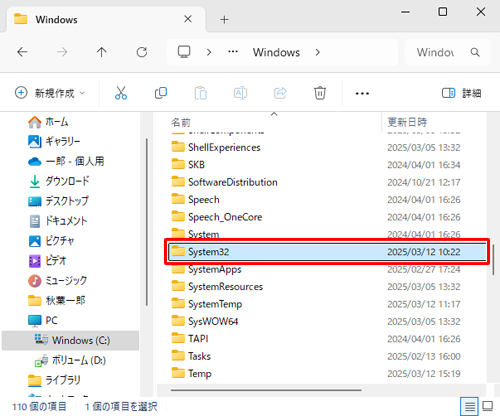
Task: Click the Forward navigation arrow
Action: click(62, 52)
